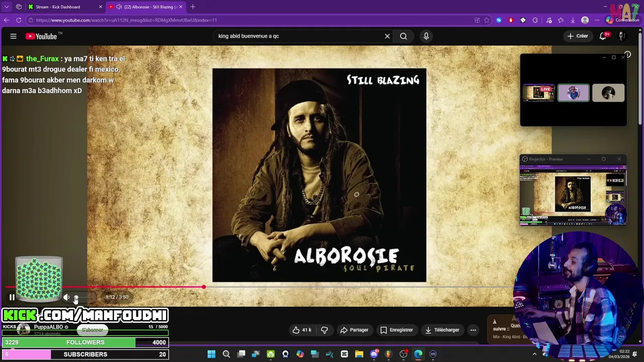
Task: Reload the current page
Action: [x=19, y=20]
